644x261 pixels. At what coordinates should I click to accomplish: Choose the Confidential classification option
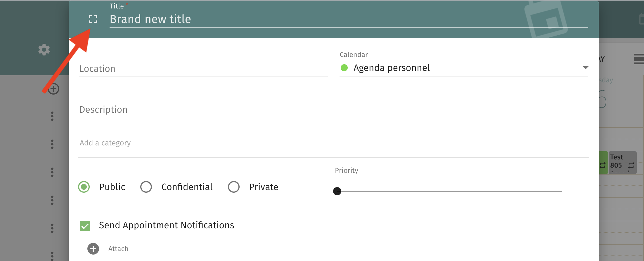click(146, 187)
